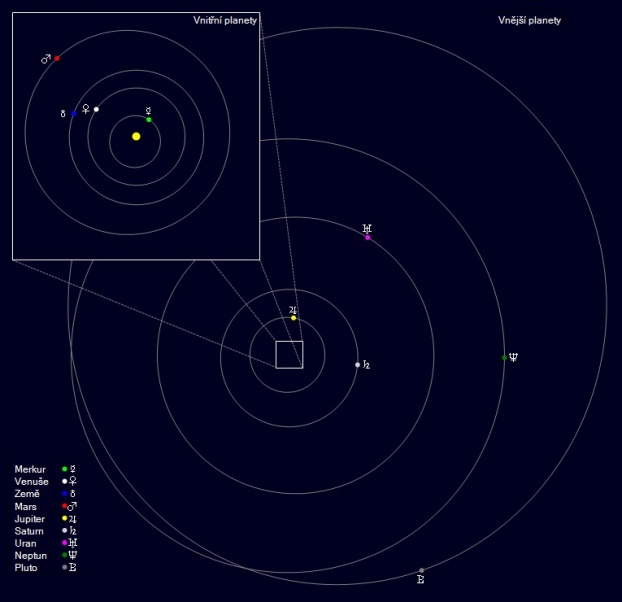Click the Mercury symbol above the green dot
The width and height of the screenshot is (622, 602).
[x=148, y=111]
